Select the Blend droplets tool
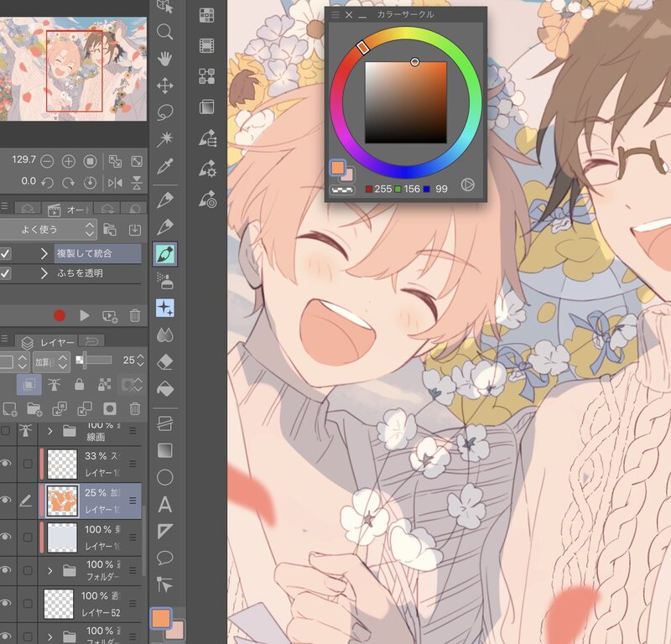671x644 pixels. pos(164,335)
